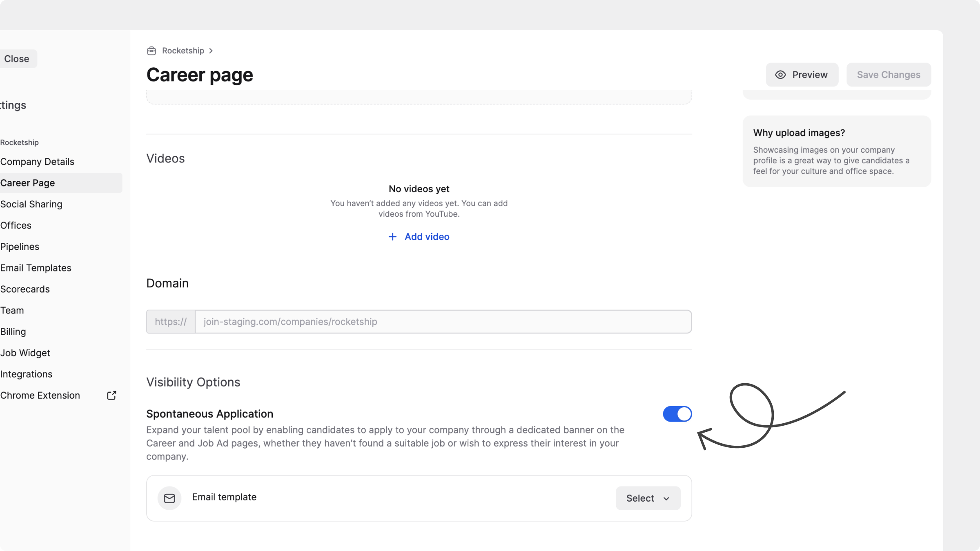Viewport: 980px width, 551px height.
Task: Navigate to Pipelines in sidebar
Action: 20,247
